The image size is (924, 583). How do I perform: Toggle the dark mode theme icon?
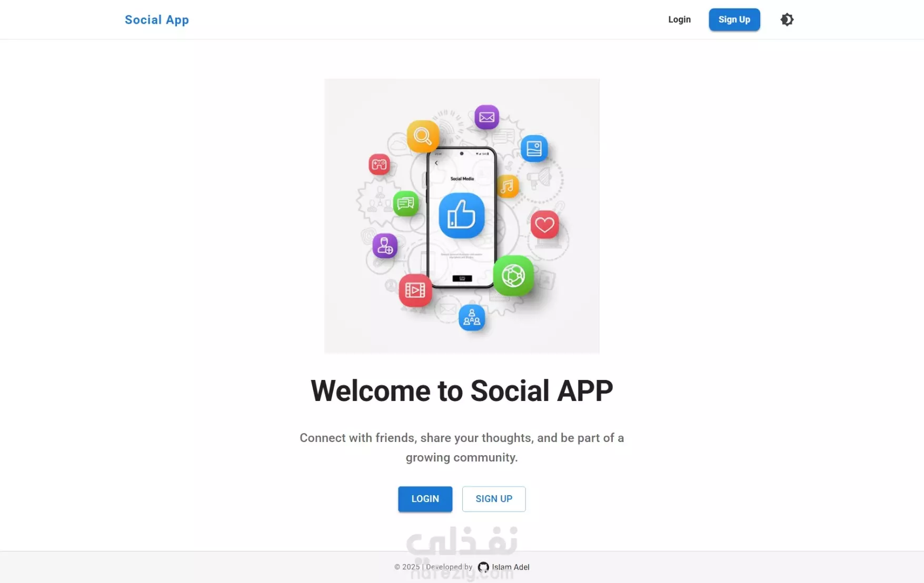click(x=787, y=19)
